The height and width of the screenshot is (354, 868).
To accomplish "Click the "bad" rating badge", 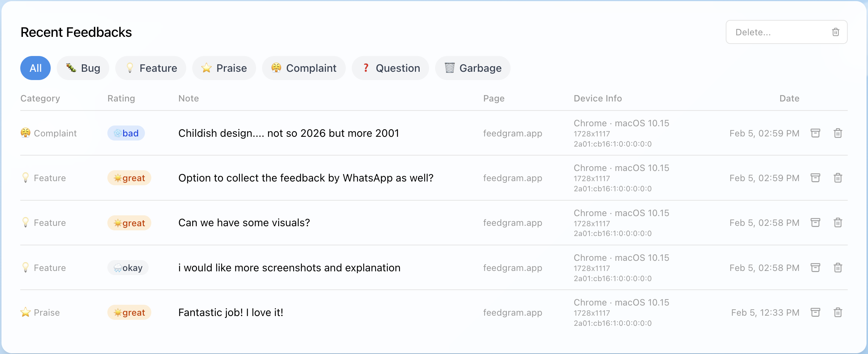I will [126, 133].
